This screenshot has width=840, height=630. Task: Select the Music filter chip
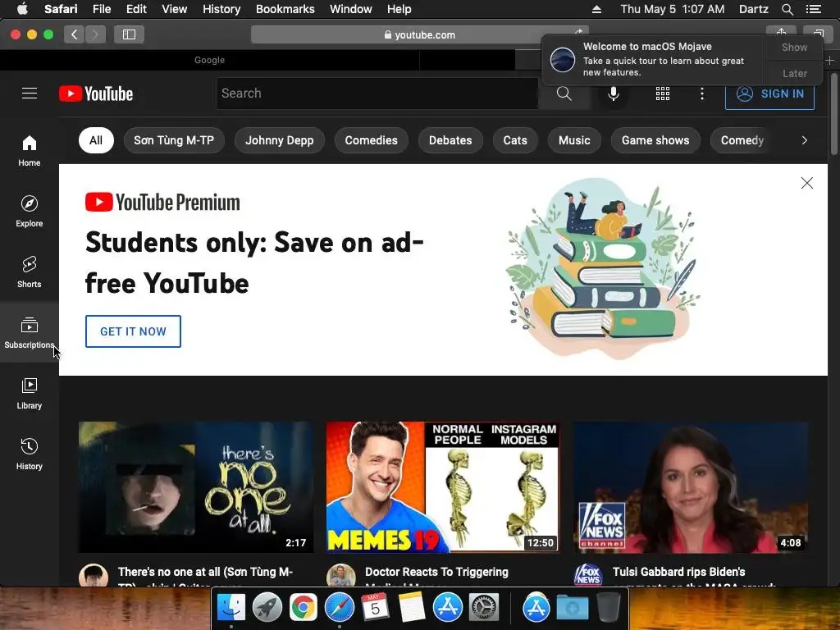coord(574,140)
